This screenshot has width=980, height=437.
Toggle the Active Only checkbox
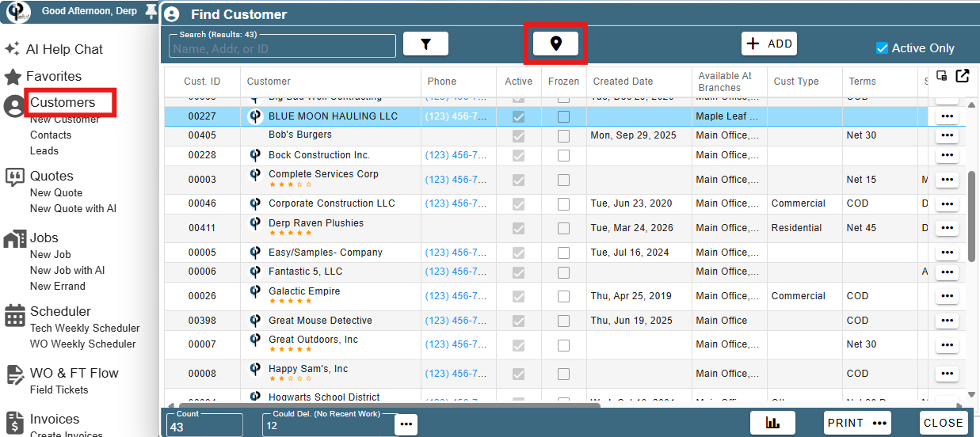(882, 48)
